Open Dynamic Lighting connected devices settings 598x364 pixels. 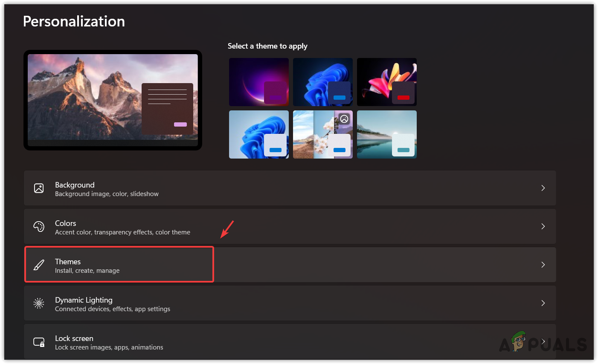pos(290,303)
